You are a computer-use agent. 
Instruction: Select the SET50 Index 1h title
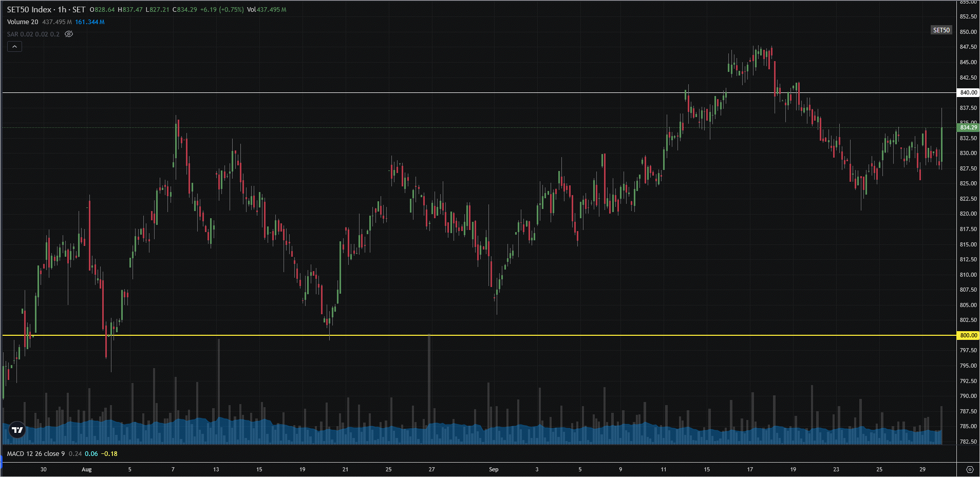pos(46,10)
